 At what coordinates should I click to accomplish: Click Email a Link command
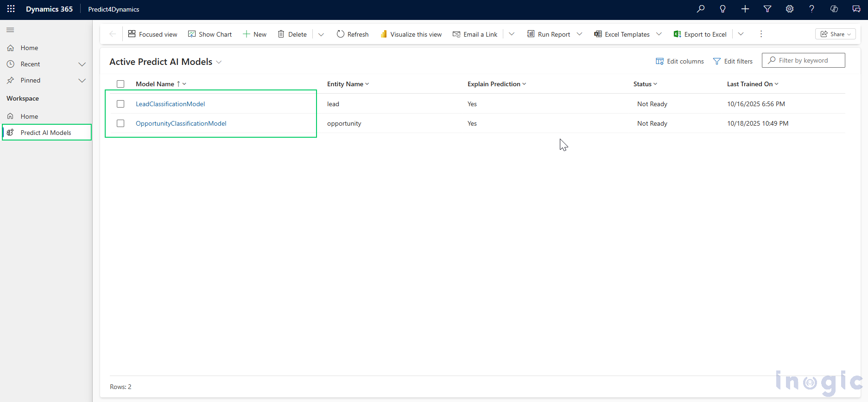coord(475,34)
